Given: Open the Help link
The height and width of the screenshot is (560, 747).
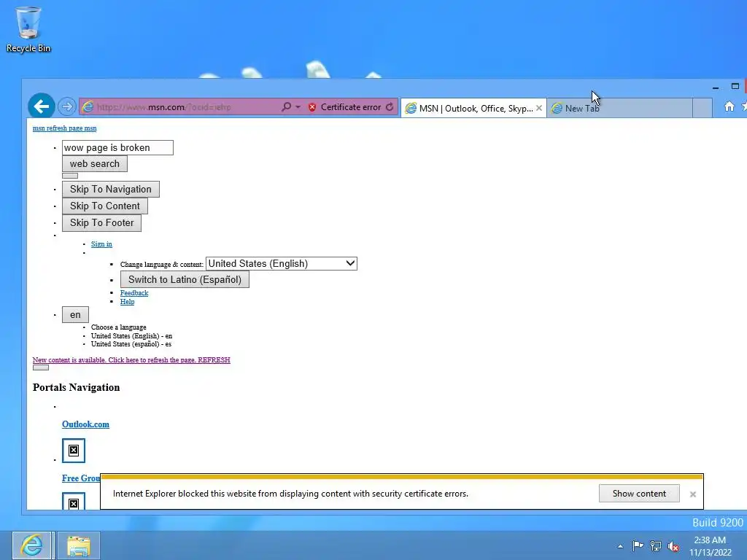Looking at the screenshot, I should point(127,301).
